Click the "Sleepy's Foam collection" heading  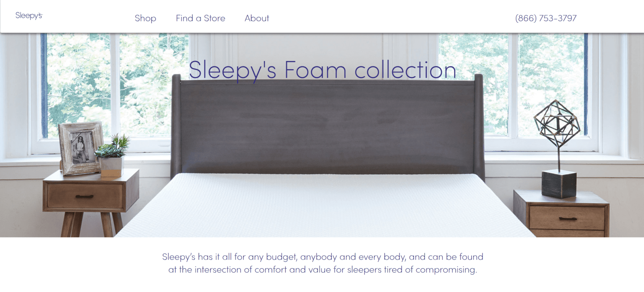(322, 70)
